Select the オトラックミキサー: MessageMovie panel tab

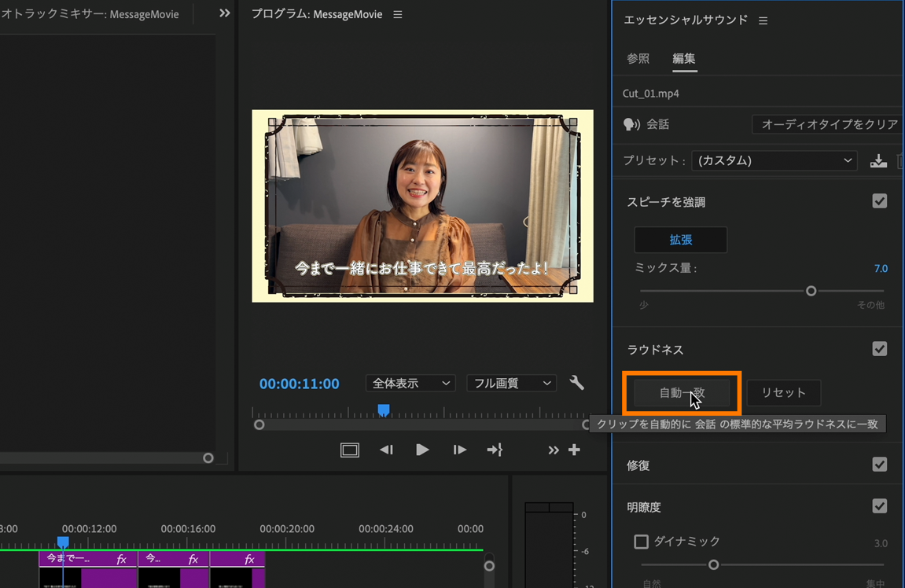90,14
